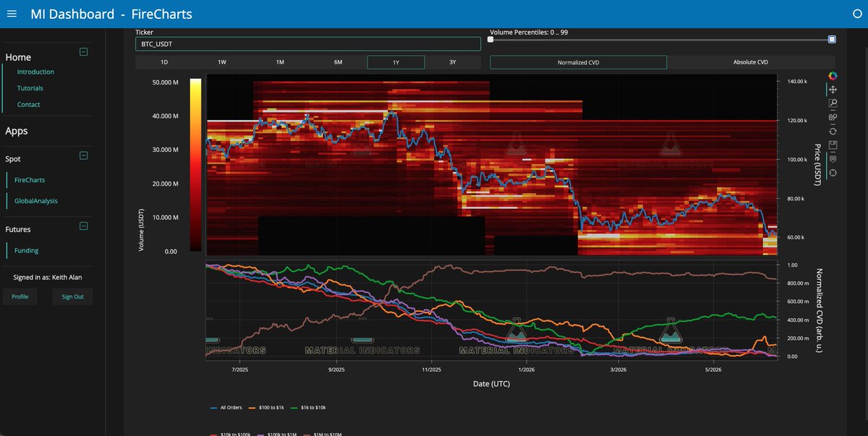Collapse the Futures section
Image resolution: width=868 pixels, height=436 pixels.
coord(83,226)
